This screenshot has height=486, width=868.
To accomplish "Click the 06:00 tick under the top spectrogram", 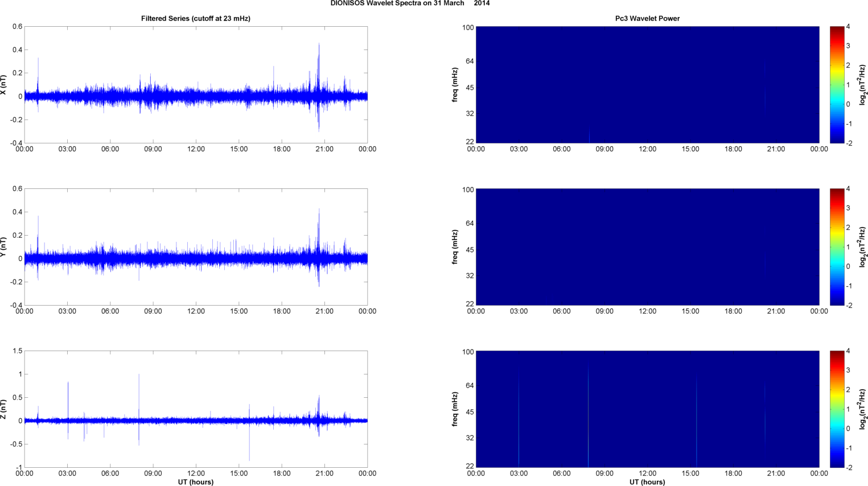I will pyautogui.click(x=562, y=149).
